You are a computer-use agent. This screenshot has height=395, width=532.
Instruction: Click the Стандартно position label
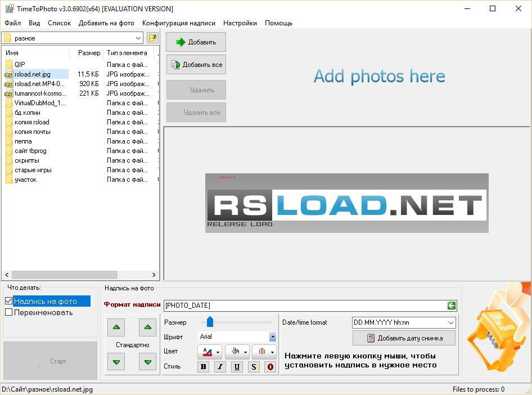[132, 345]
